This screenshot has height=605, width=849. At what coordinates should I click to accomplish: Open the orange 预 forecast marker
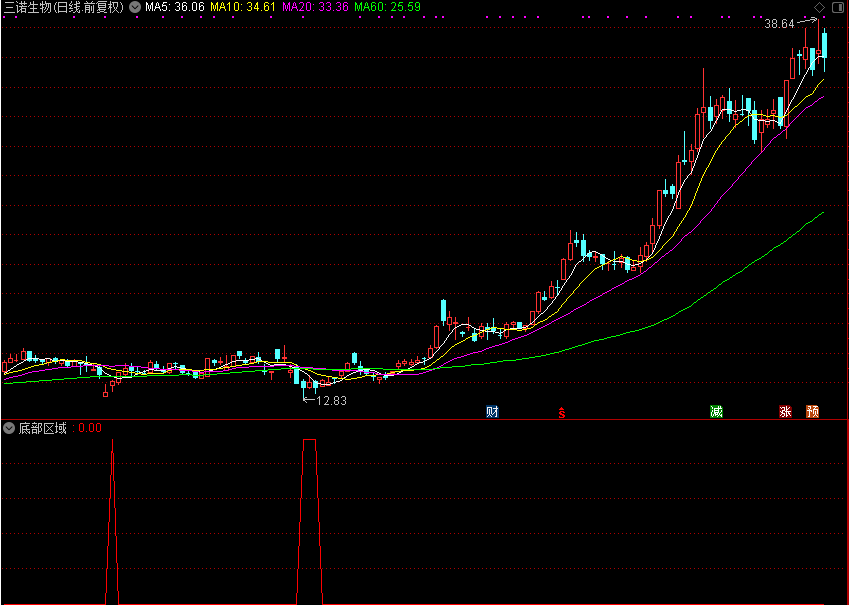[x=813, y=412]
